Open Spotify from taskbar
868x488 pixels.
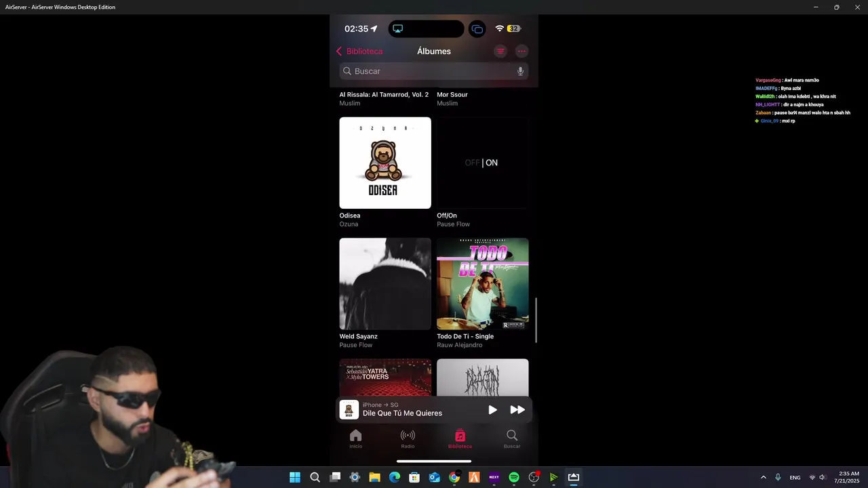[x=514, y=477]
